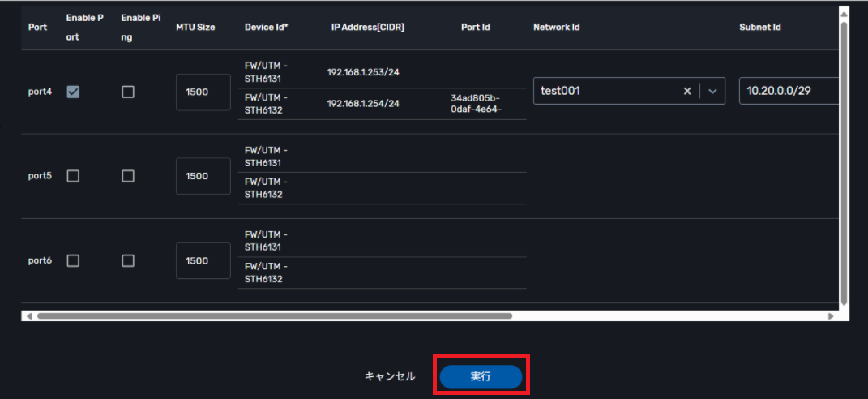Click the left scroll arrow
This screenshot has height=399, width=868.
[29, 315]
